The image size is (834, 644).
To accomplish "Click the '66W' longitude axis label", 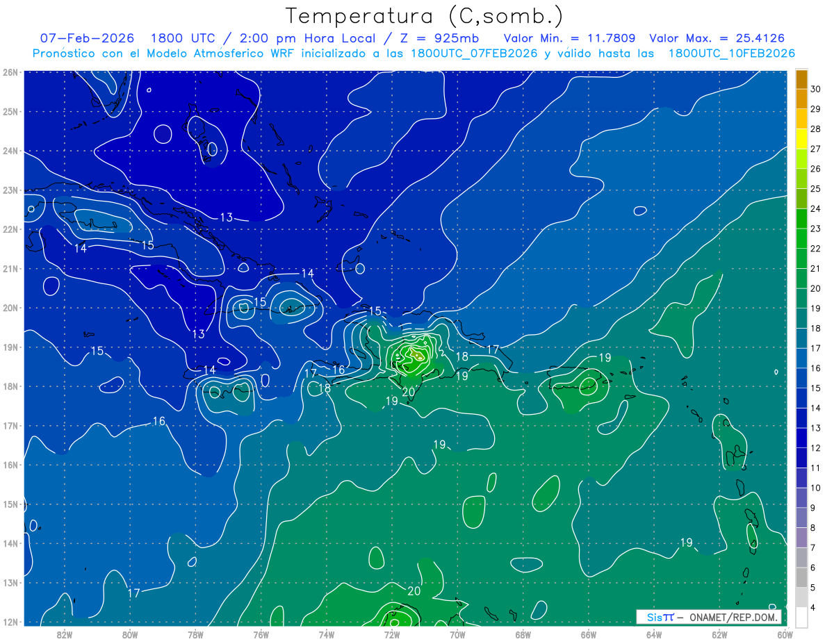I will point(589,634).
